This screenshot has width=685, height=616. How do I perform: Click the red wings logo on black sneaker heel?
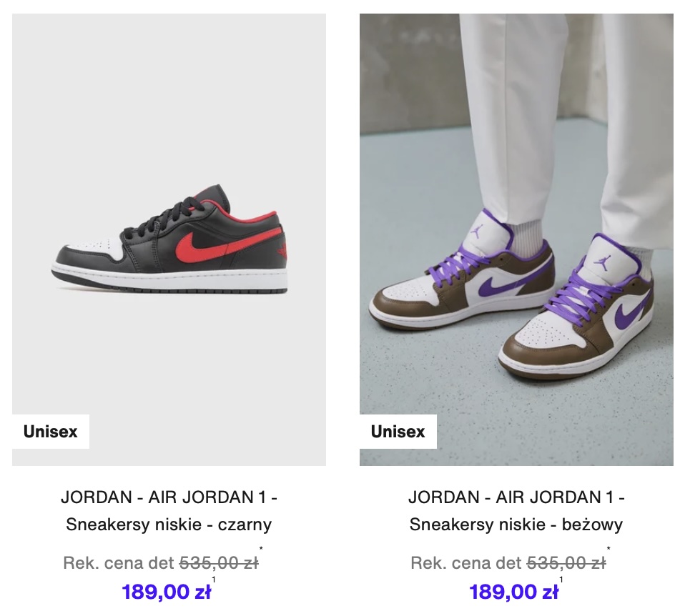click(282, 251)
